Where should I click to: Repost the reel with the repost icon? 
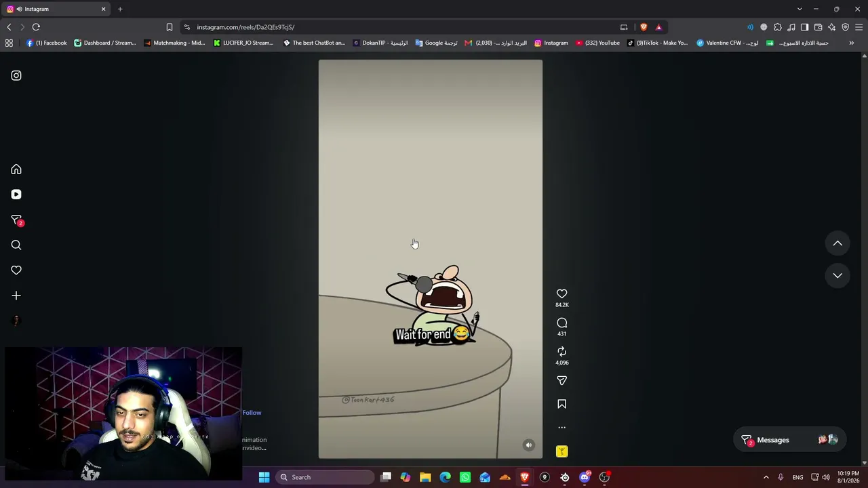pos(561,351)
